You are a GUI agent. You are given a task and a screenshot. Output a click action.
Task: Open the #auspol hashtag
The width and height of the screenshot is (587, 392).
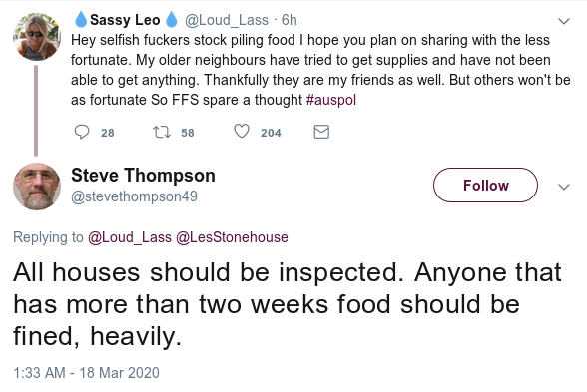click(331, 100)
